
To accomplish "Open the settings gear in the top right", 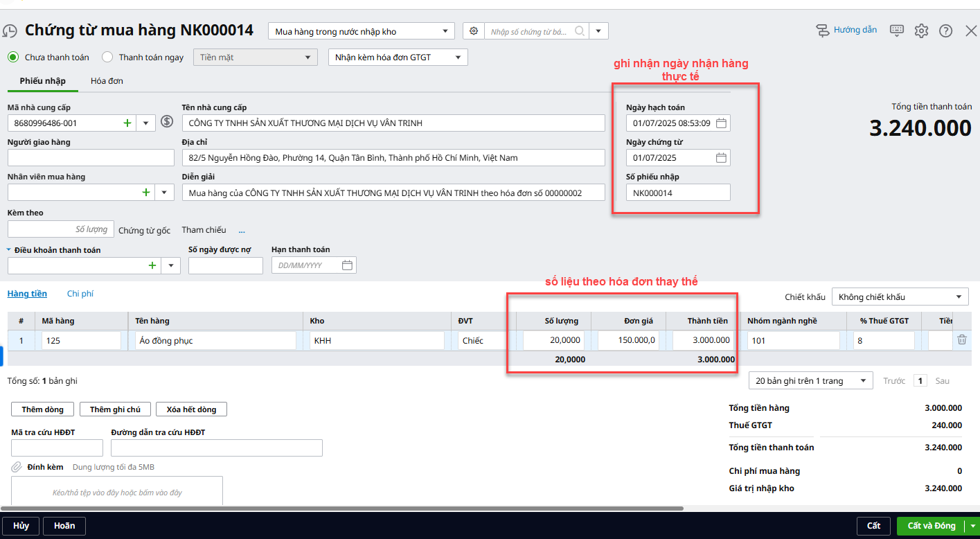I will (920, 30).
